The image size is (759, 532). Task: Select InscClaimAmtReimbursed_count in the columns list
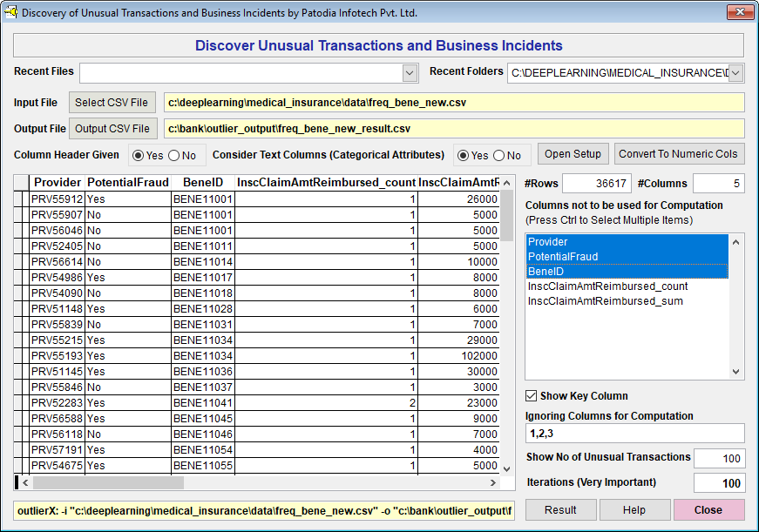tap(607, 286)
